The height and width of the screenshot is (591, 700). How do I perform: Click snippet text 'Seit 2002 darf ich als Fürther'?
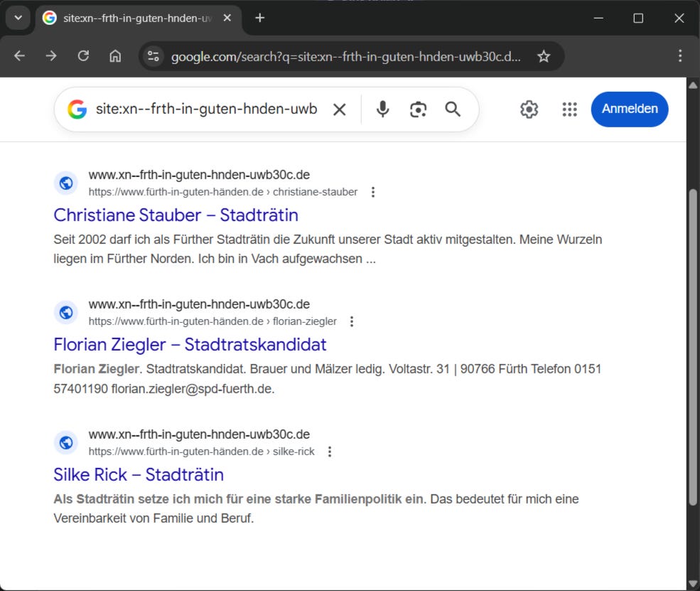coord(134,240)
